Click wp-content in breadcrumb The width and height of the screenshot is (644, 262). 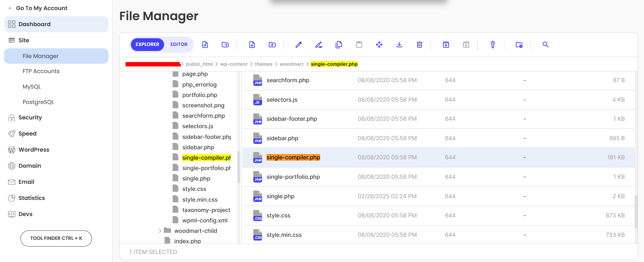click(234, 64)
